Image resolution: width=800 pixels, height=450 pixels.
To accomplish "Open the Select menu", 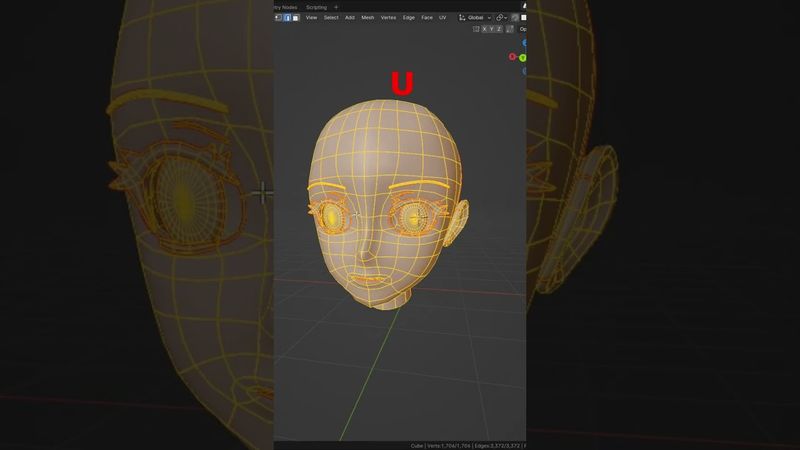I will pyautogui.click(x=331, y=17).
